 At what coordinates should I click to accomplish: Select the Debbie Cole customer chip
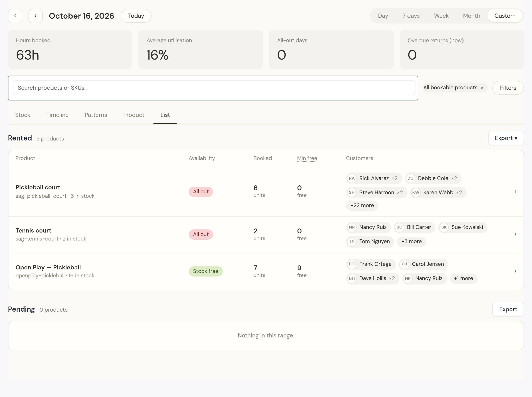(x=433, y=178)
